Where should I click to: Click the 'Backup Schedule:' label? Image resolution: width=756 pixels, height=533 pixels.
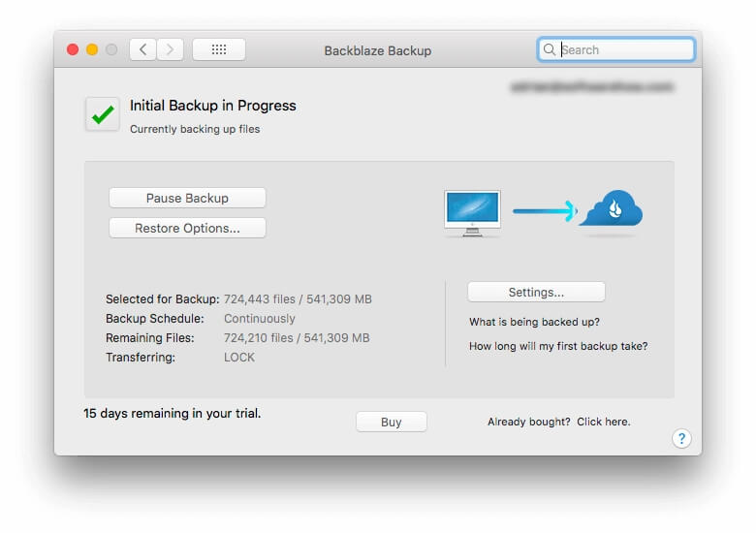(155, 319)
